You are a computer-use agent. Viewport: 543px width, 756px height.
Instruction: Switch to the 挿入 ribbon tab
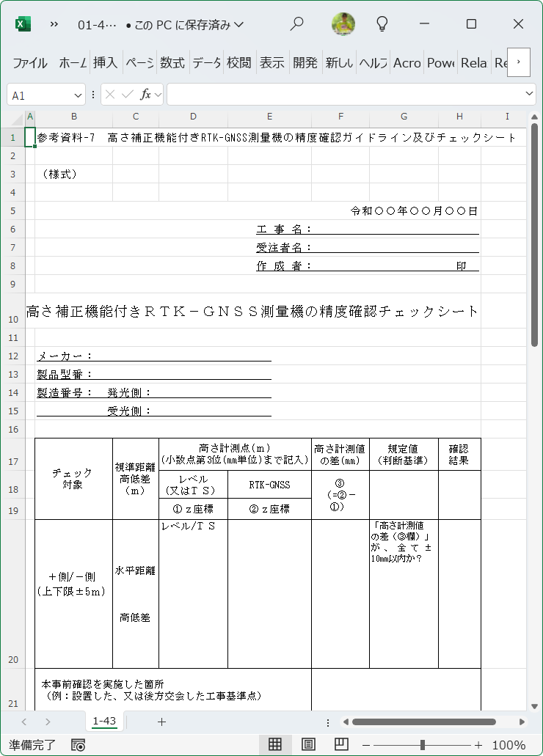[105, 62]
